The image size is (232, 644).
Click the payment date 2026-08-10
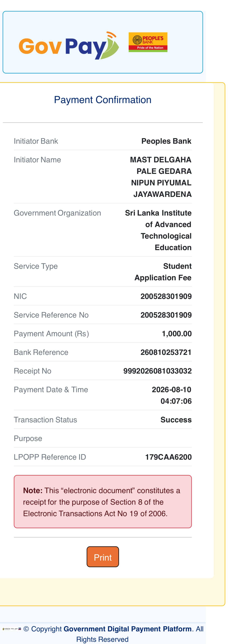pyautogui.click(x=171, y=390)
